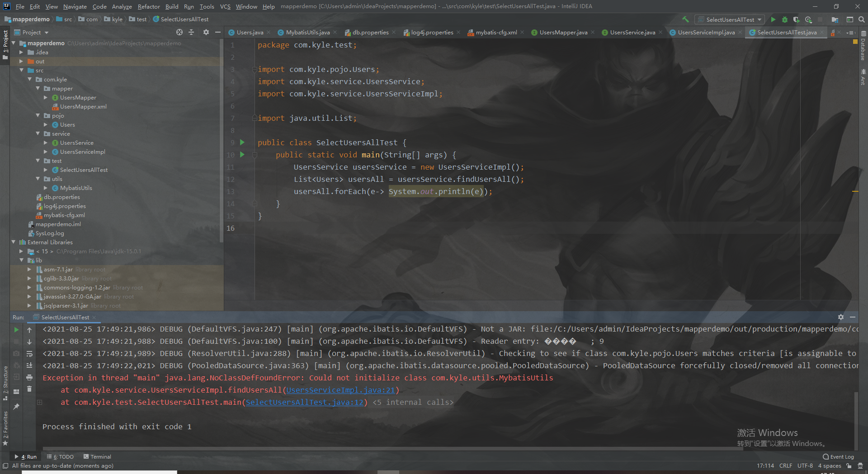Click UTF-8 encoding in status bar

point(805,466)
